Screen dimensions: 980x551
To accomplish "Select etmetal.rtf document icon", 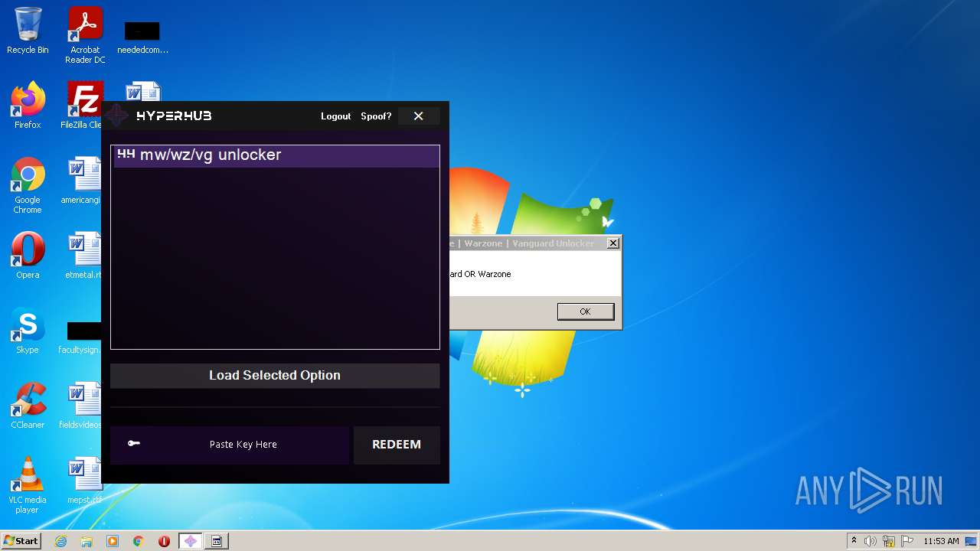I will [83, 256].
